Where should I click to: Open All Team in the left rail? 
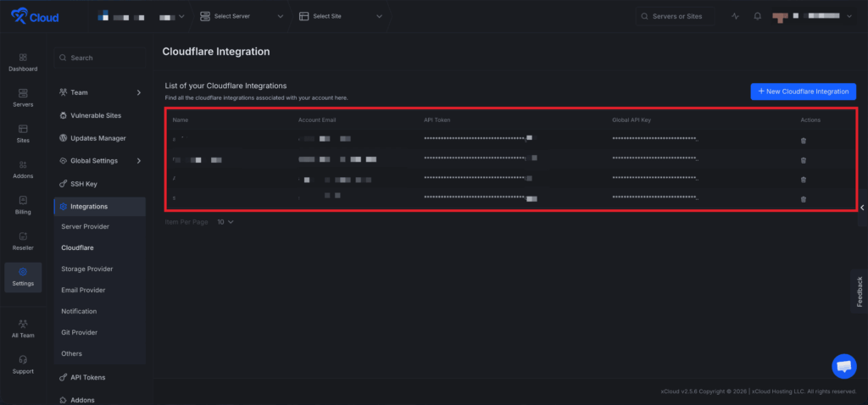click(23, 329)
